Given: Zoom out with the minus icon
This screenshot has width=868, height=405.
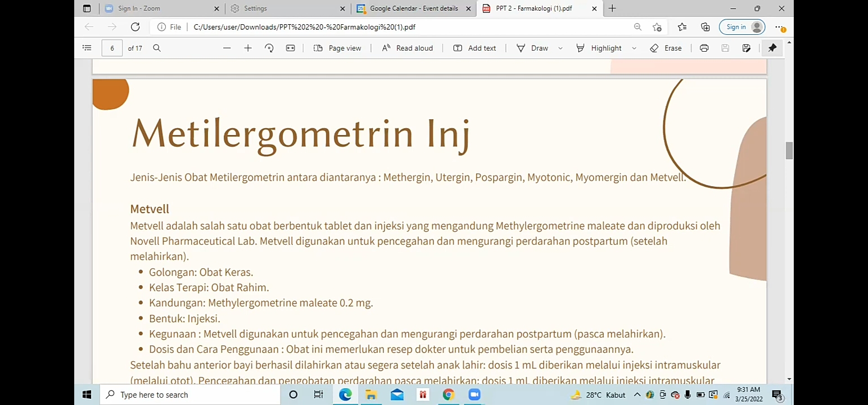Looking at the screenshot, I should [x=227, y=48].
